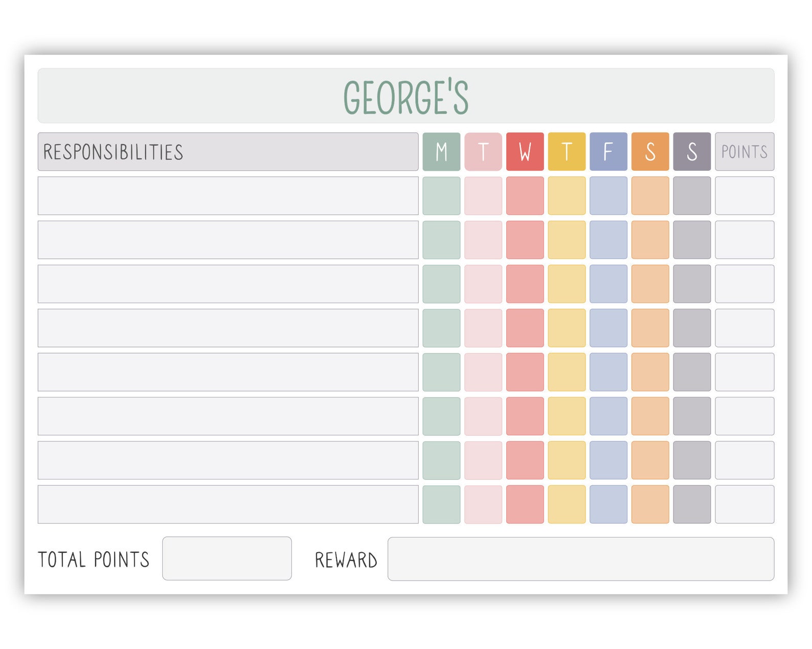Image resolution: width=812 pixels, height=649 pixels.
Task: Click the red W Wednesday header
Action: (x=525, y=152)
